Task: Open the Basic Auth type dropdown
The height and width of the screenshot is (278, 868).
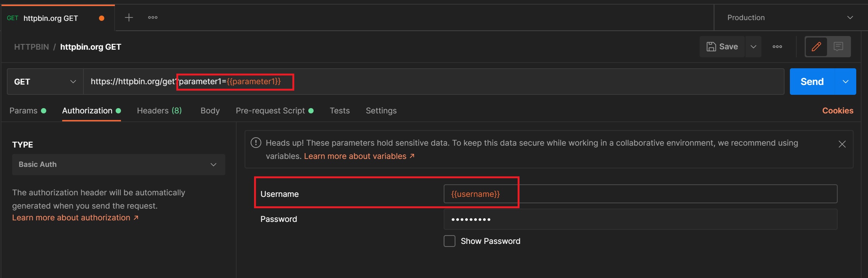Action: (x=118, y=165)
